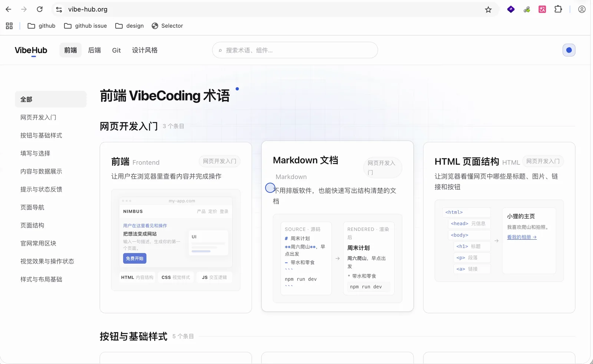Click the CSS 视觉样式 chip

tap(176, 277)
